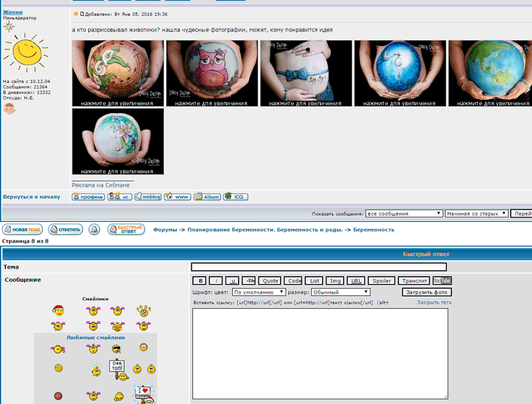Image resolution: width=532 pixels, height=404 pixels.
Task: Toggle strikethrough formatting
Action: [249, 281]
